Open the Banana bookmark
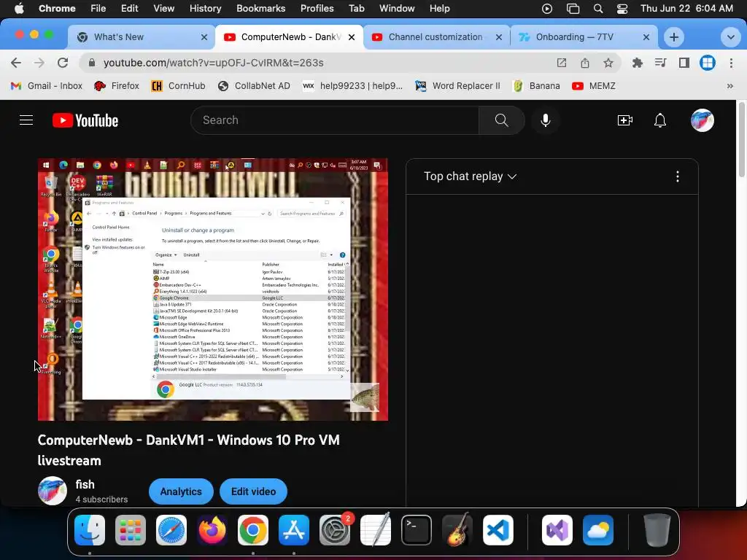This screenshot has height=560, width=747. pyautogui.click(x=536, y=86)
